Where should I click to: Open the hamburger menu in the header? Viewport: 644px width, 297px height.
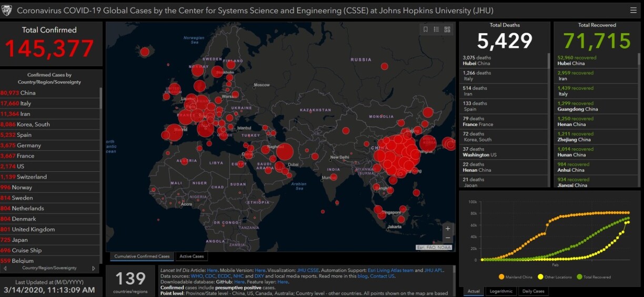click(633, 10)
